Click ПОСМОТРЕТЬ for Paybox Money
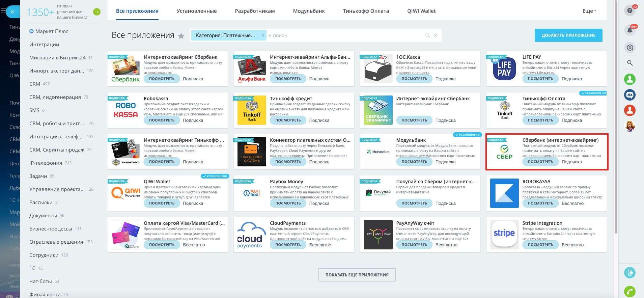 (288, 204)
